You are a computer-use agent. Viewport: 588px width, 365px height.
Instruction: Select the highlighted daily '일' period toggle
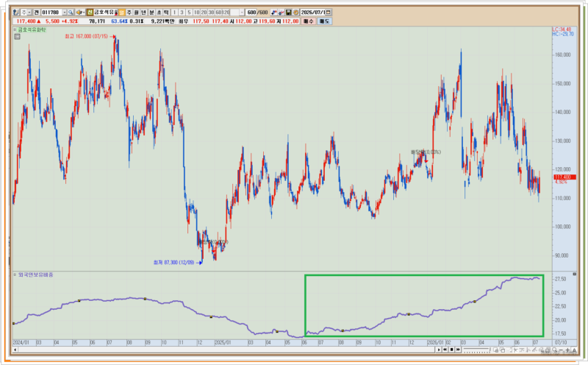tap(122, 13)
